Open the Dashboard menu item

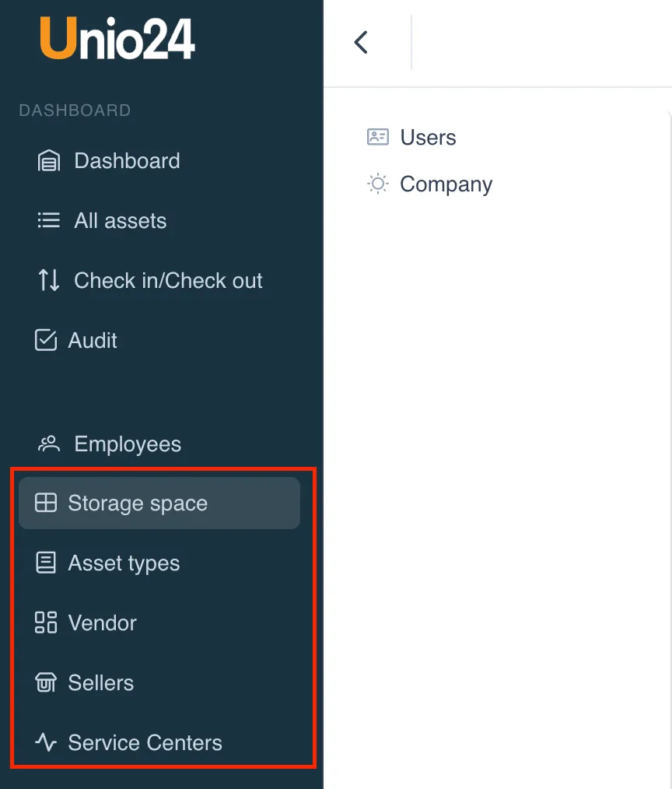pos(127,161)
